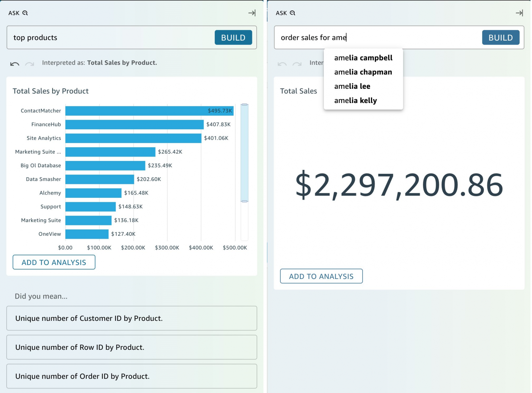Choose amelia chapman suggestion
This screenshot has height=393, width=532.
pos(363,72)
